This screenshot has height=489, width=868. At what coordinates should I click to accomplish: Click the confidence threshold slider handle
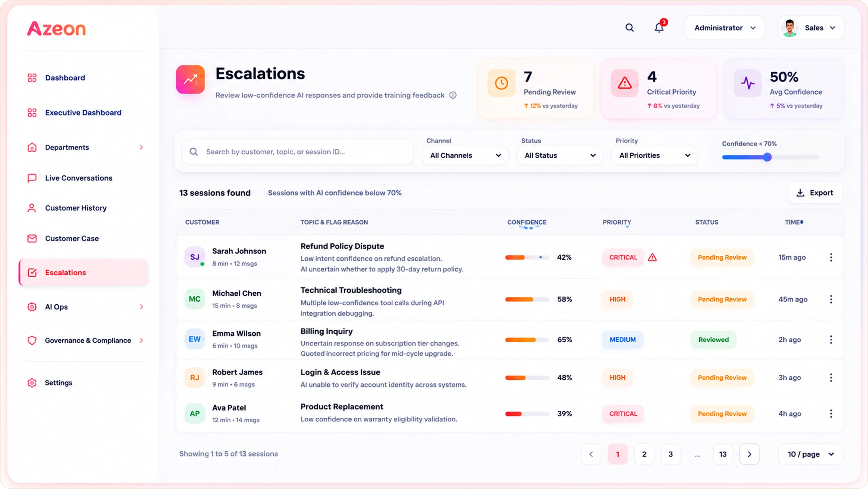(767, 157)
